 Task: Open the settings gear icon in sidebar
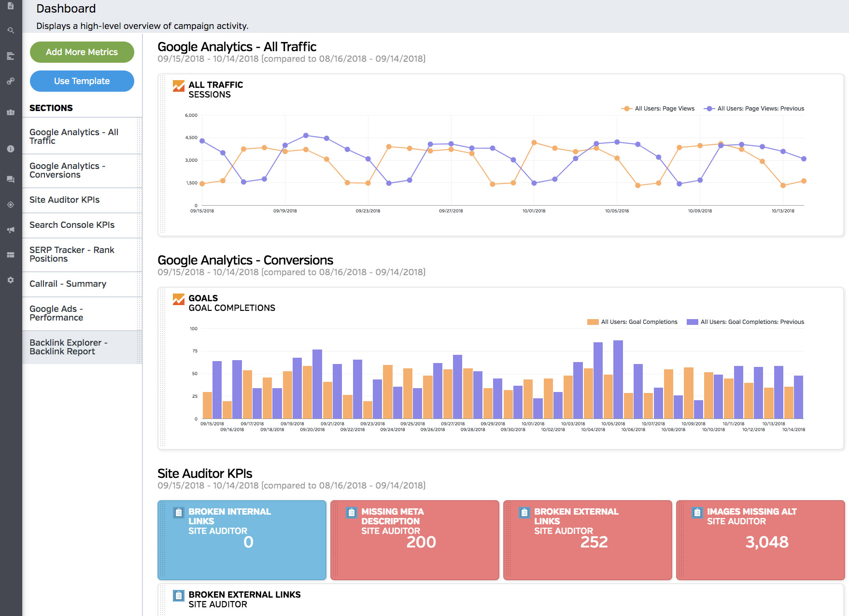[11, 280]
